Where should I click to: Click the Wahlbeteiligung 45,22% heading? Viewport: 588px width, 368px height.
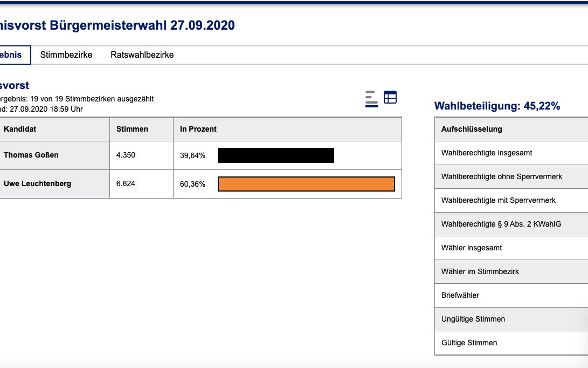(497, 106)
